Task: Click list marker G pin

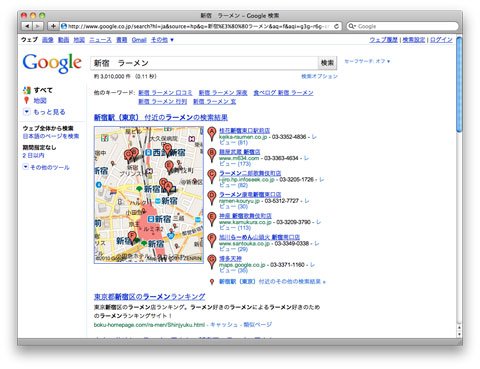Action: click(x=212, y=262)
